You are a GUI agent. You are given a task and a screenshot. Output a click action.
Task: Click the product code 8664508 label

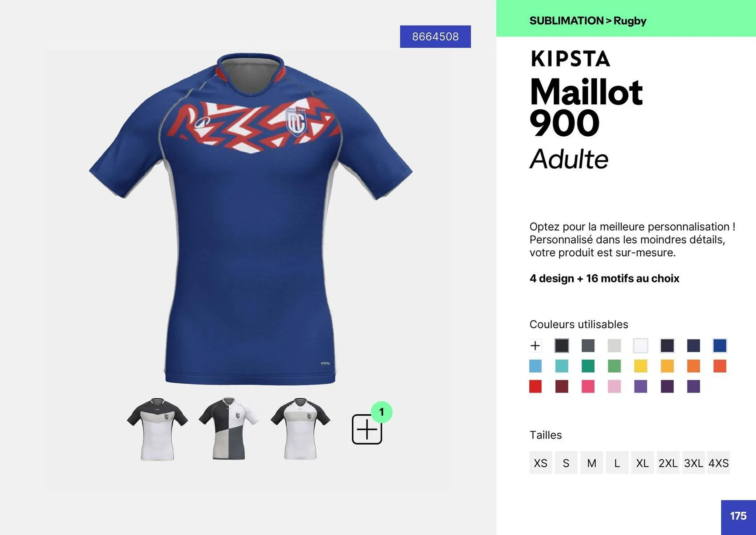435,37
